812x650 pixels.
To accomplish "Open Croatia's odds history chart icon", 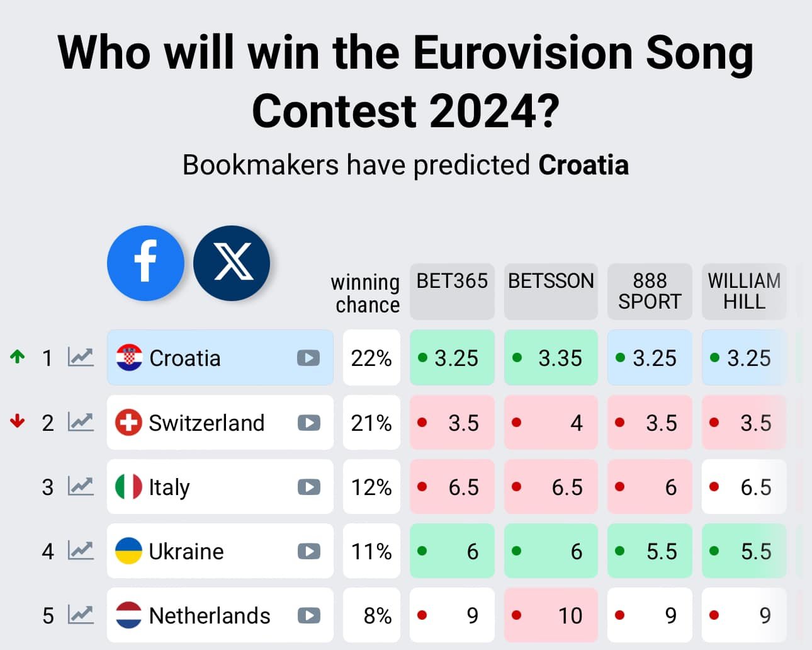I will [x=81, y=357].
